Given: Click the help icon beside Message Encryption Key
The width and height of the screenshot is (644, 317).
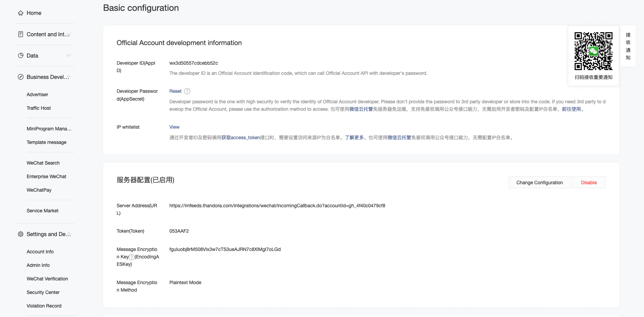Looking at the screenshot, I should (x=132, y=257).
